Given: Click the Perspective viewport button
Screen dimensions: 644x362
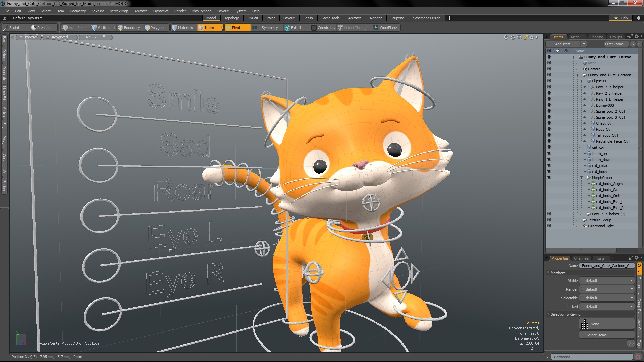Looking at the screenshot, I should click(28, 37).
